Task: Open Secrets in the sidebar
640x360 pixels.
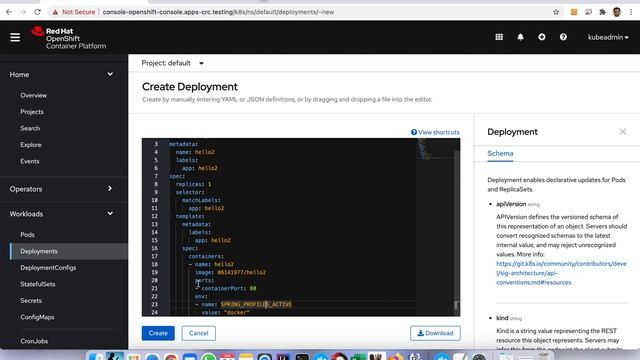Action: coord(31,301)
